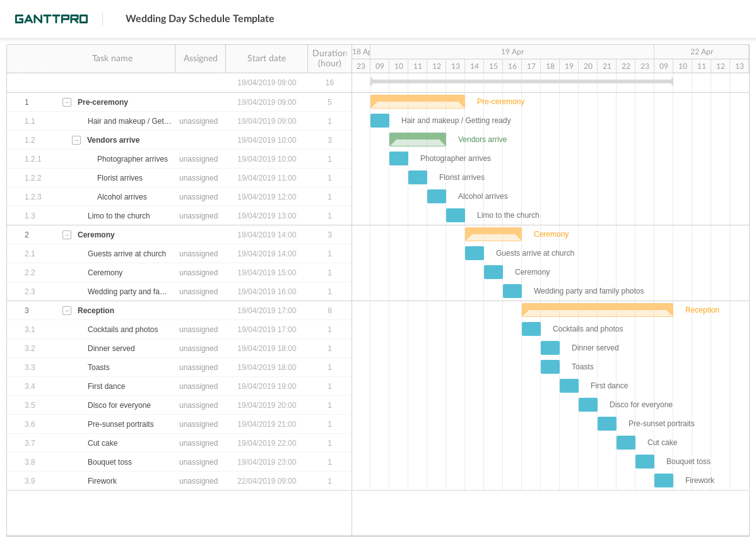This screenshot has width=756, height=543.
Task: Collapse the Vendors arrive subgroup
Action: 76,140
